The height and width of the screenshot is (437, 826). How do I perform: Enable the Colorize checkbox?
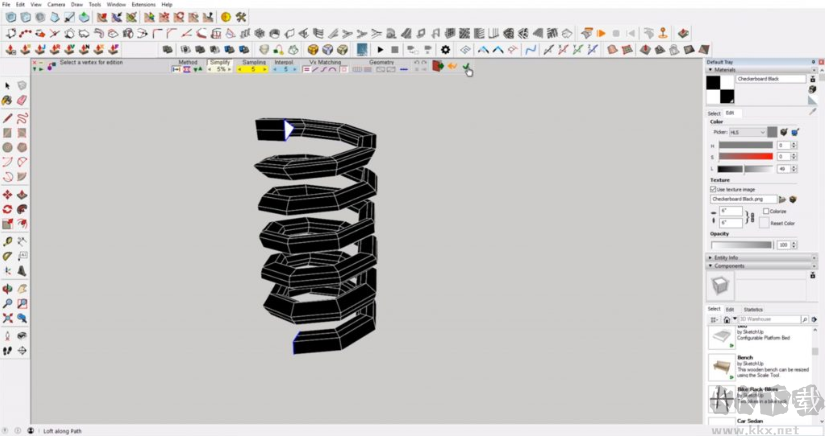766,211
